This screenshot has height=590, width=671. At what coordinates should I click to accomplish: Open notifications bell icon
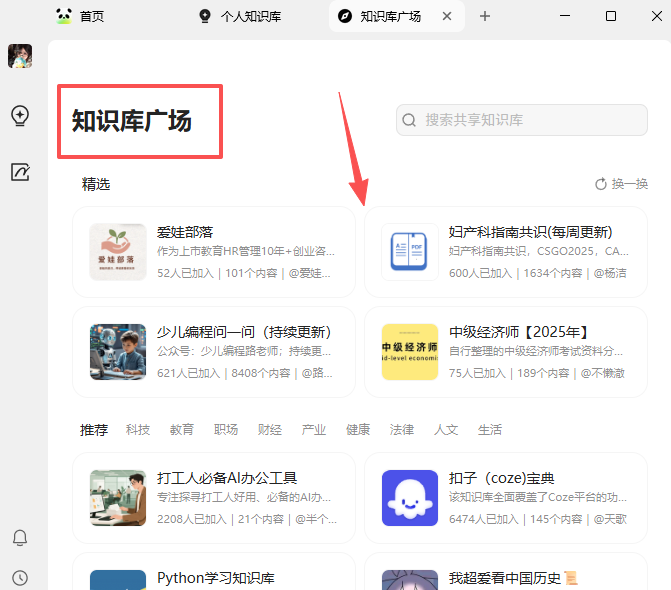pyautogui.click(x=20, y=538)
